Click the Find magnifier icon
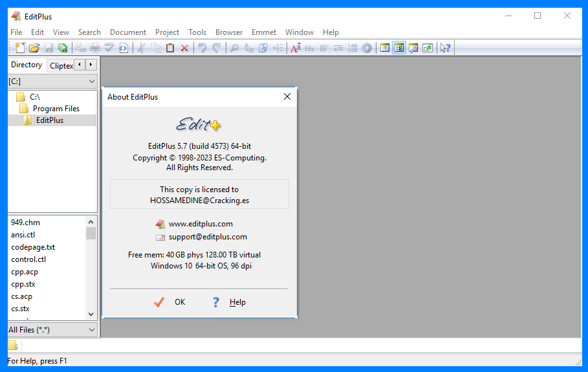The image size is (588, 372). (x=234, y=48)
